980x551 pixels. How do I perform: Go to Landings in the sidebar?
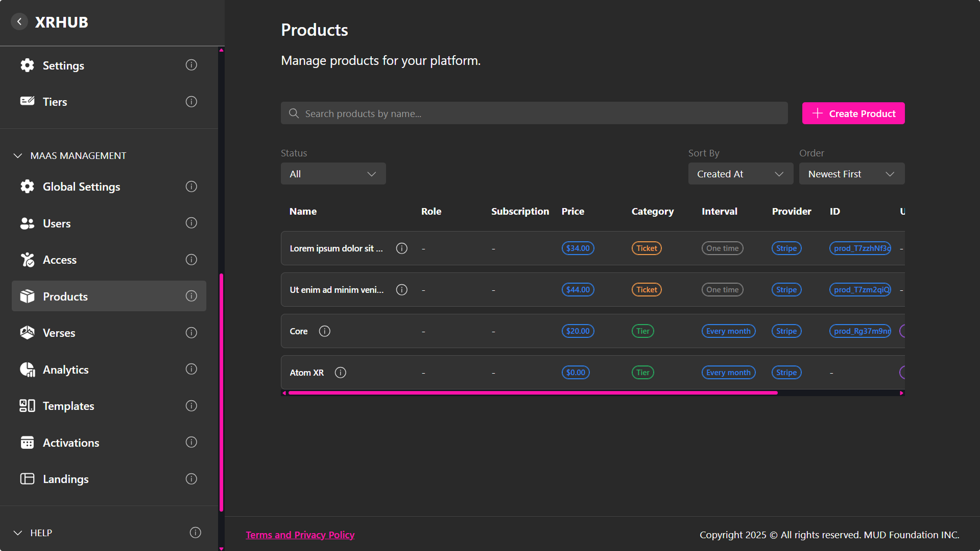tap(65, 479)
